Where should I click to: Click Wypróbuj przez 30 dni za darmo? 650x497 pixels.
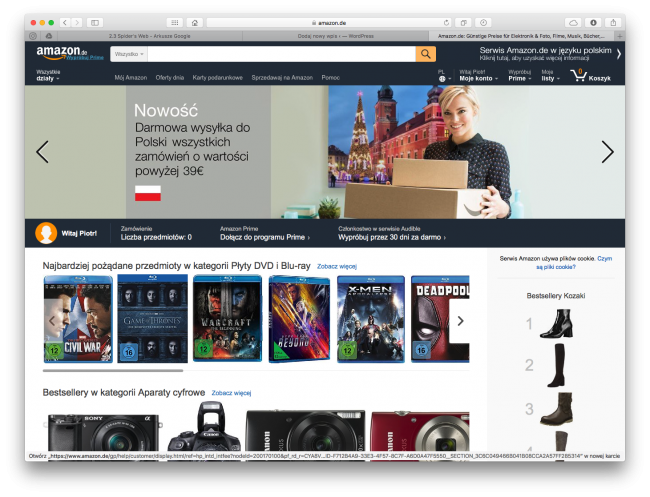click(392, 237)
